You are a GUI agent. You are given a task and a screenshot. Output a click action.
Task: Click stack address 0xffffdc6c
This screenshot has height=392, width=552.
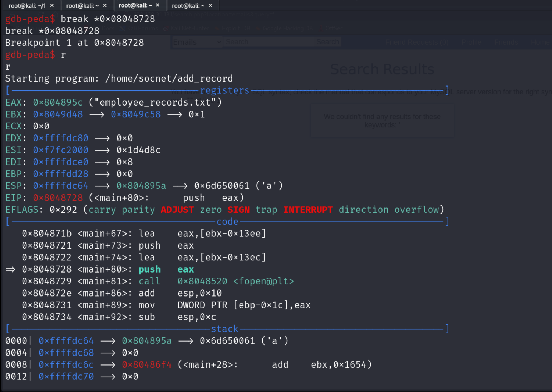66,364
